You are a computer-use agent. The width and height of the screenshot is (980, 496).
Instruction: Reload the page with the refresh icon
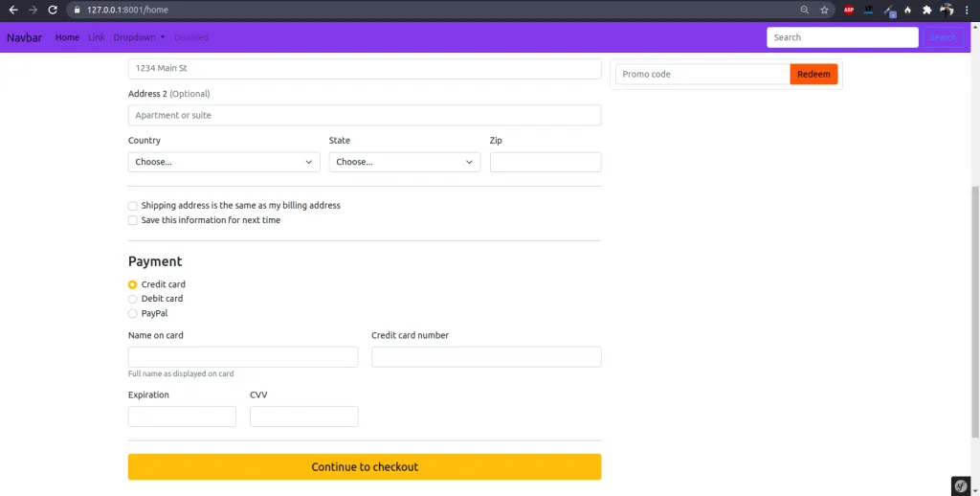[x=53, y=10]
